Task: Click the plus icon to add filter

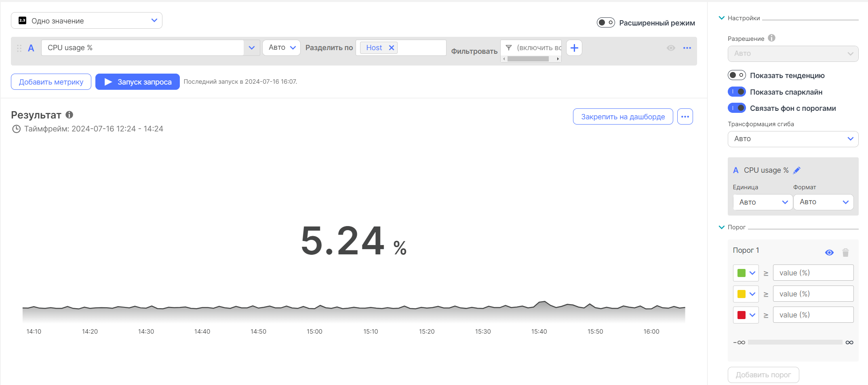Action: pyautogui.click(x=574, y=48)
